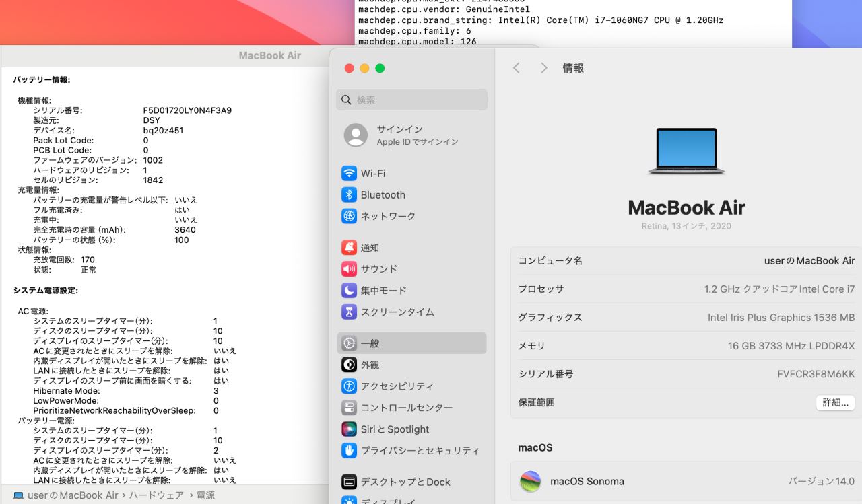Click the search magnifier icon

346,100
